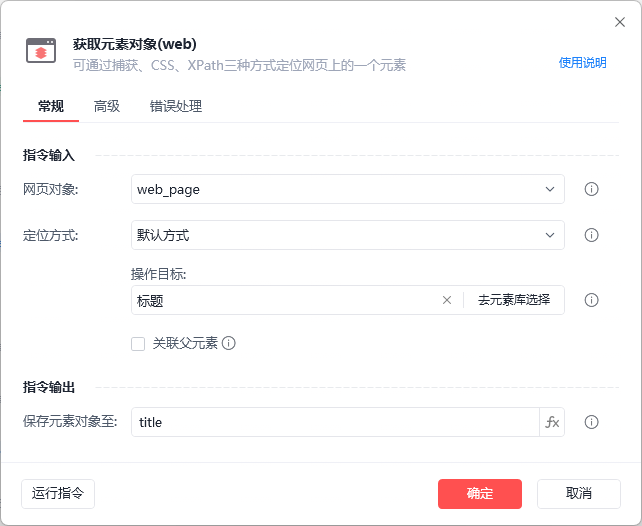642x526 pixels.
Task: Enable the 关联父元素 checkbox
Action: 138,343
